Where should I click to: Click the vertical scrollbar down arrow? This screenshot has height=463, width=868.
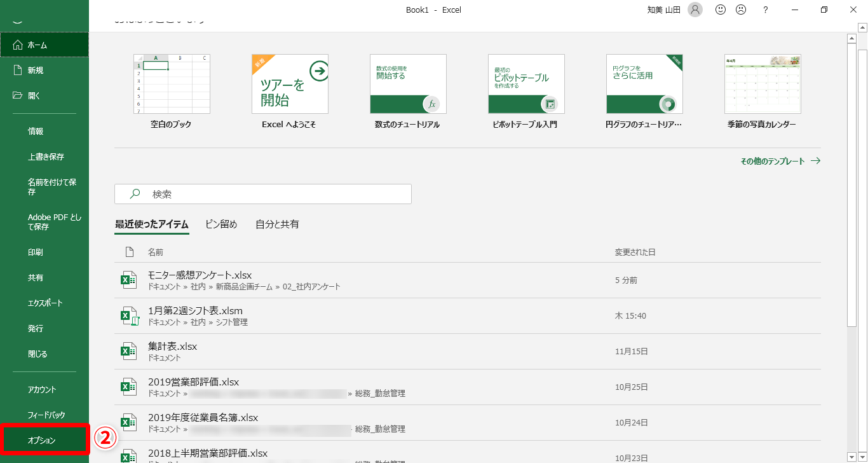pos(853,457)
